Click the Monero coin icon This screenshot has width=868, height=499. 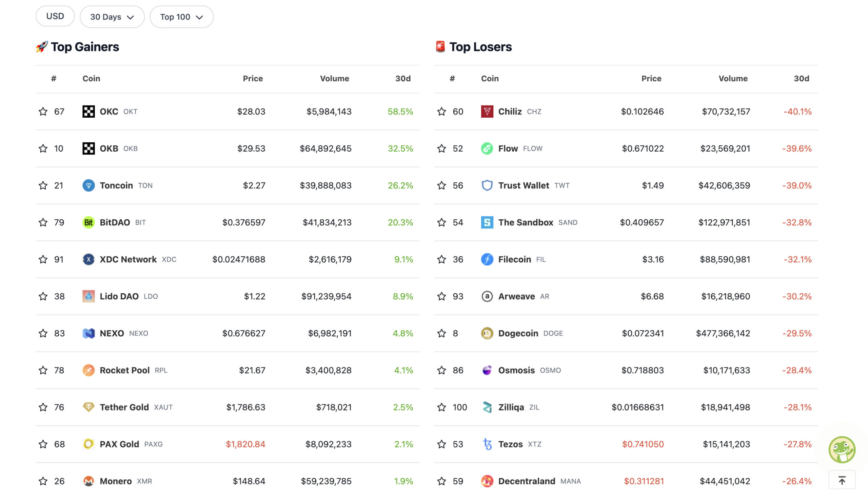[x=88, y=481]
